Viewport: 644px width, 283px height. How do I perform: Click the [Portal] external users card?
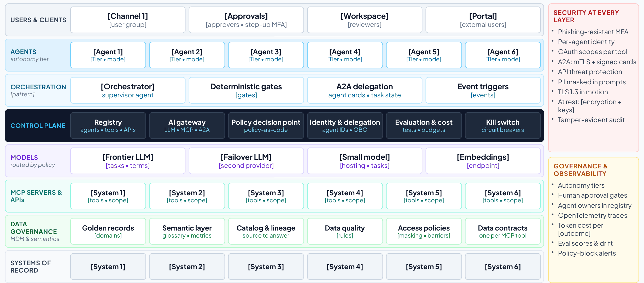483,20
